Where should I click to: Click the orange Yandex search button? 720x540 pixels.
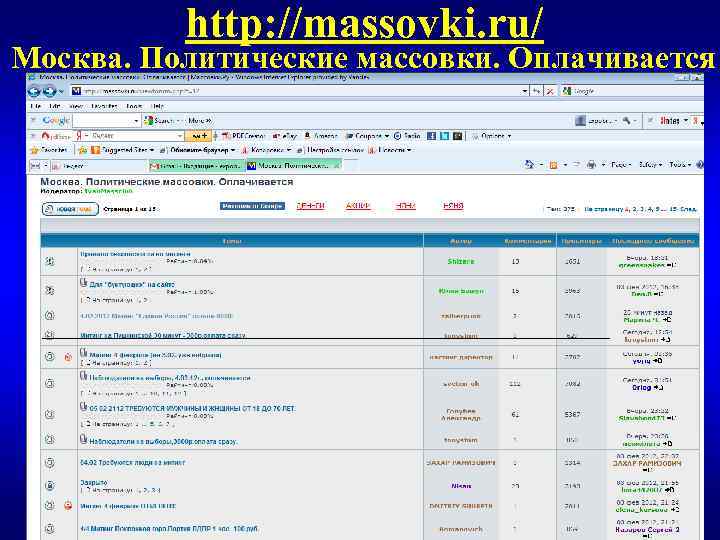pyautogui.click(x=197, y=136)
